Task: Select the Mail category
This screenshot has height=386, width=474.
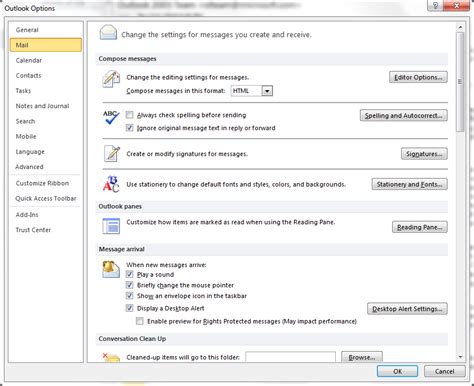Action: point(46,45)
